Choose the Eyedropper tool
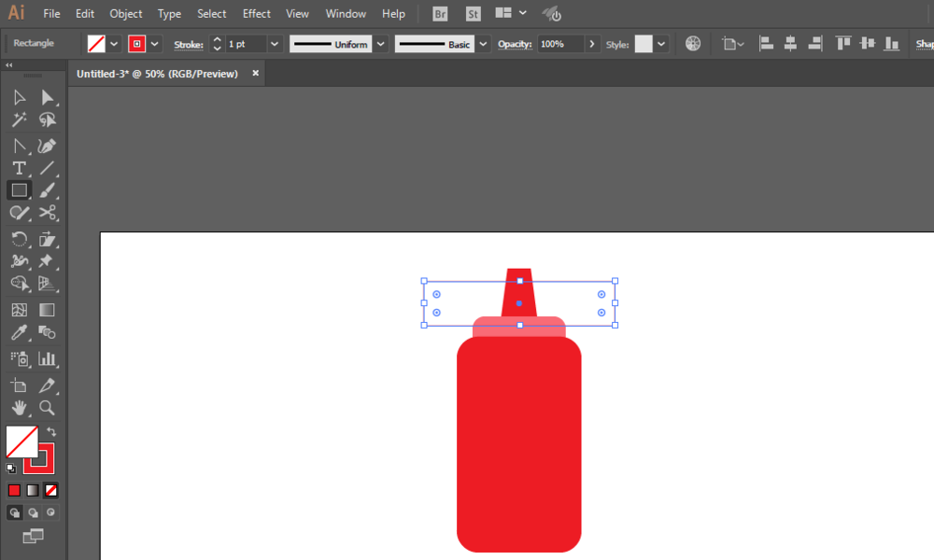 19,333
